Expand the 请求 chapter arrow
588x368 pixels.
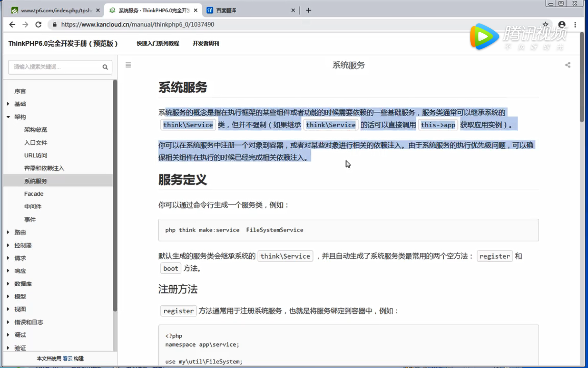click(x=8, y=258)
